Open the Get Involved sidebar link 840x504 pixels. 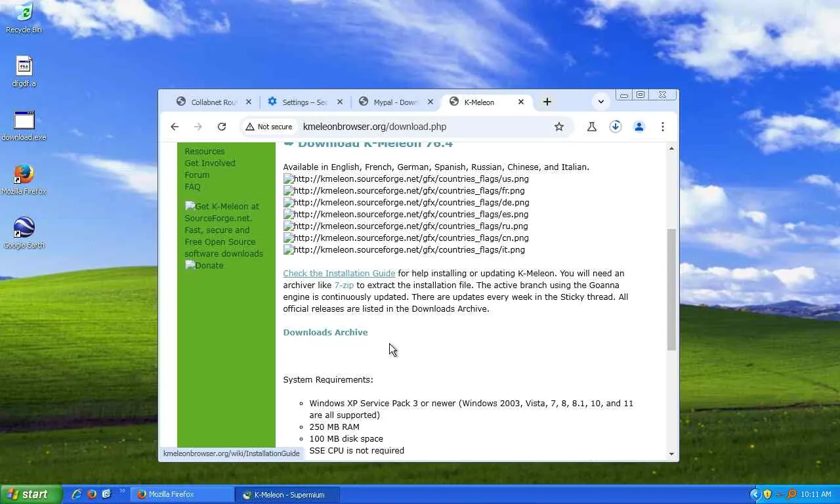tap(210, 163)
